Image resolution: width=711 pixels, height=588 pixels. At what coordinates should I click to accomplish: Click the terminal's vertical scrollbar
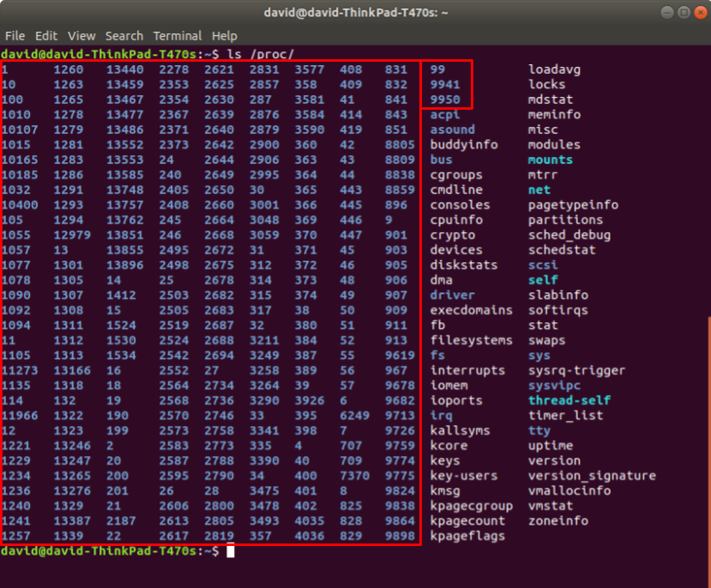[708, 429]
